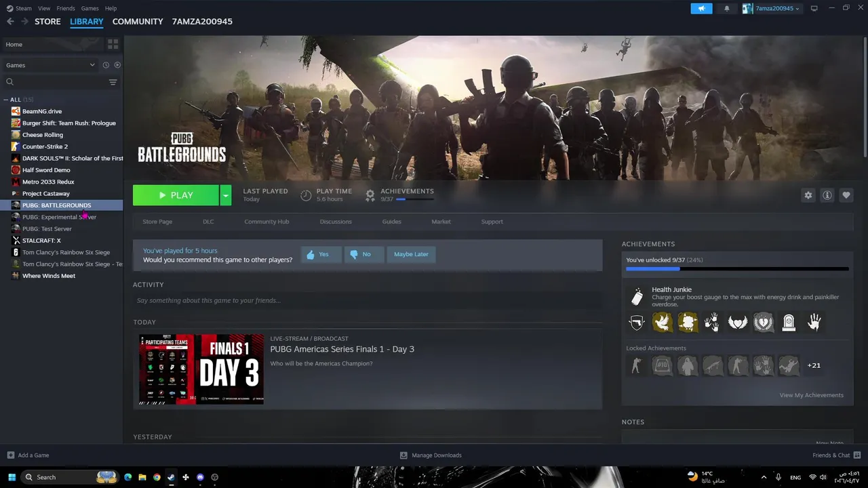This screenshot has width=868, height=488.
Task: Click the pistol shield achievement icon
Action: [x=637, y=323]
